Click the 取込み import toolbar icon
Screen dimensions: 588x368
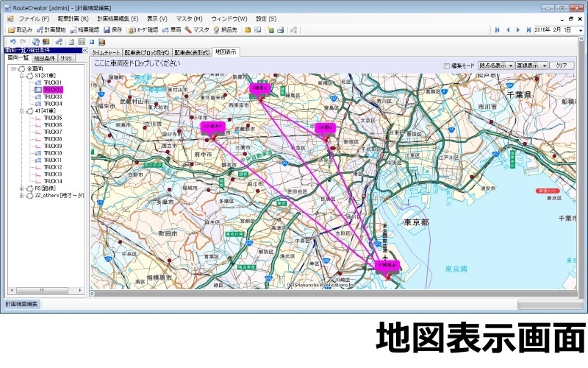tap(21, 30)
